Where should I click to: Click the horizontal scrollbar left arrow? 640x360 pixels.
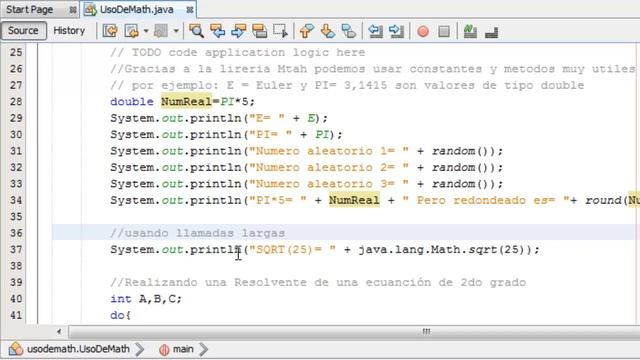[59, 331]
